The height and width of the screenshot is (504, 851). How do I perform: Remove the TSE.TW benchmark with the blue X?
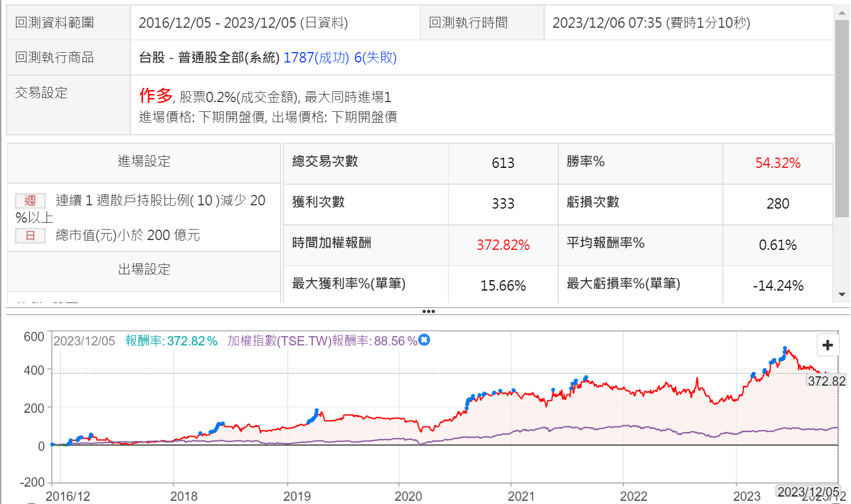(424, 340)
